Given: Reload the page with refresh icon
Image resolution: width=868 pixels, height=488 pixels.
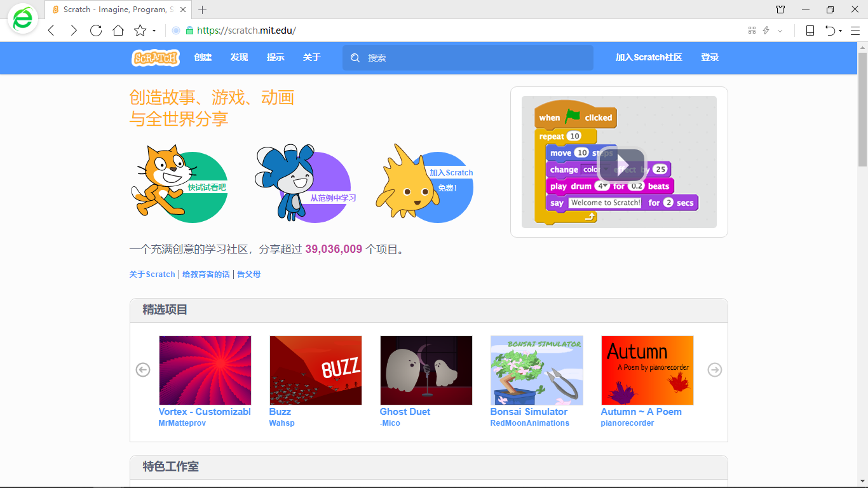Looking at the screenshot, I should click(96, 30).
